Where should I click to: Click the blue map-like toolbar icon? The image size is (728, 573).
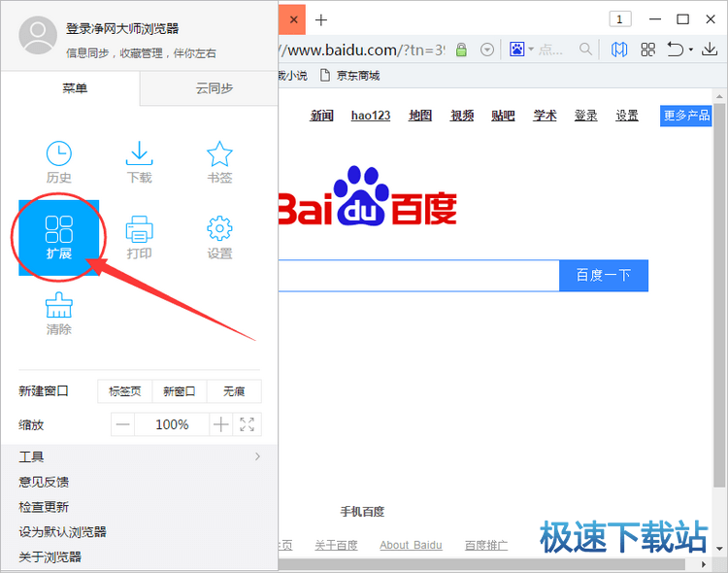tap(619, 50)
